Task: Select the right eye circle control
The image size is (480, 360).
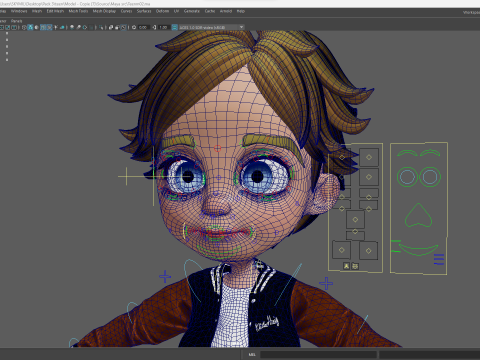Action: pos(430,177)
